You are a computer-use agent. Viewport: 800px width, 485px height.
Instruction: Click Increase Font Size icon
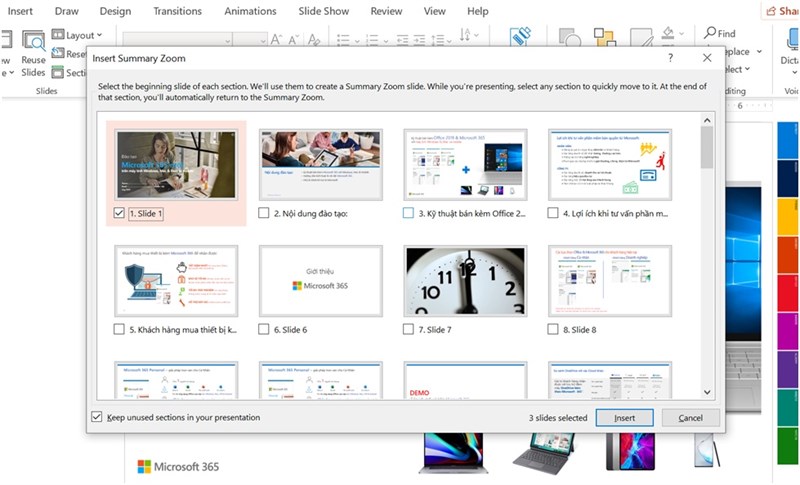[277, 39]
